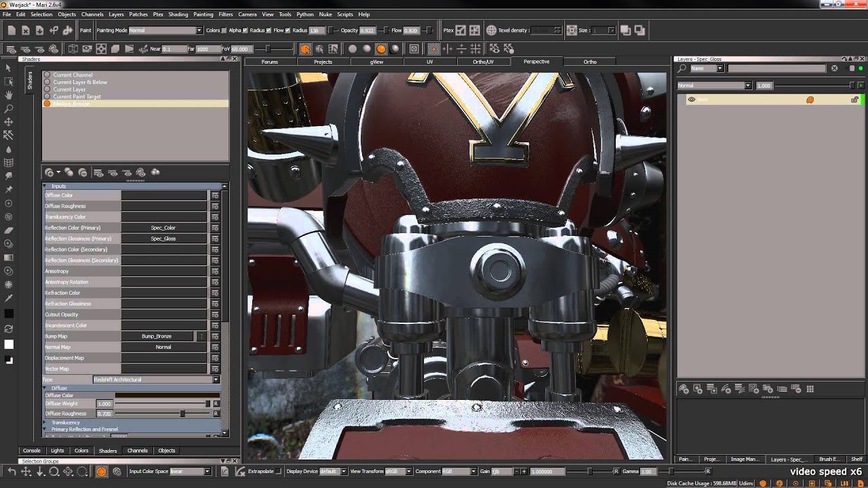Click the Bump_Bronze bump map button
Image resolution: width=868 pixels, height=488 pixels.
(157, 336)
